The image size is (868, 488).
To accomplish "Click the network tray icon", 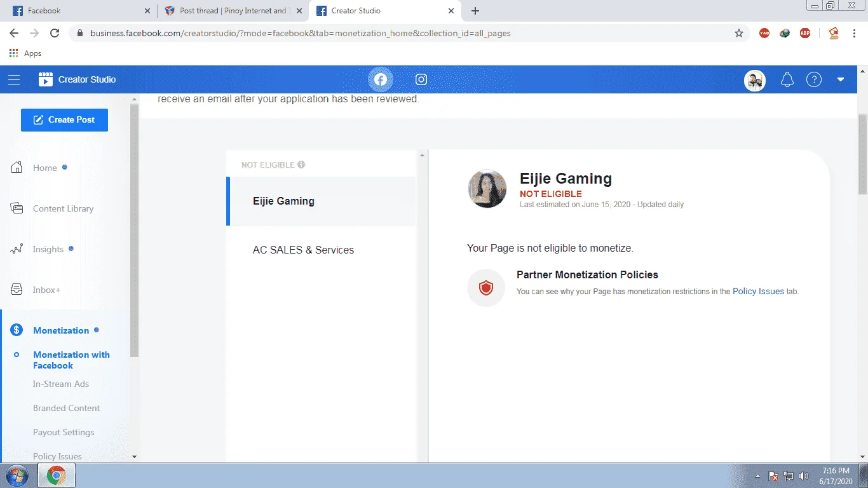I will coord(789,476).
